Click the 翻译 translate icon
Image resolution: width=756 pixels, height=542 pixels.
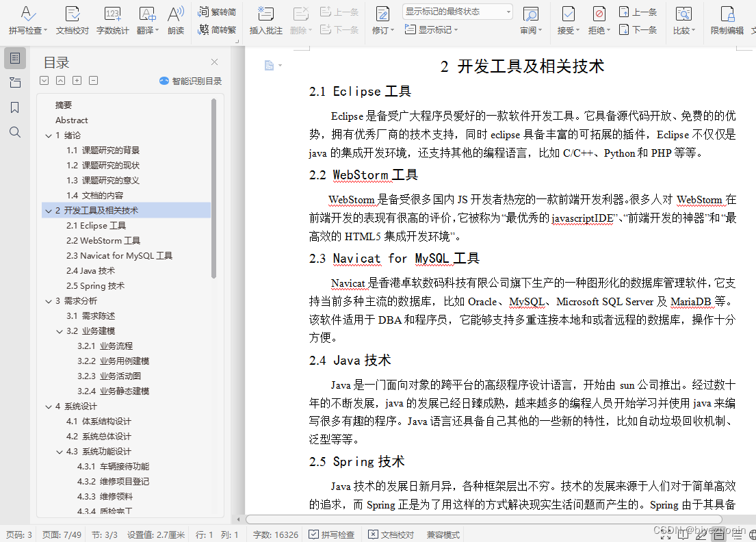pyautogui.click(x=147, y=14)
